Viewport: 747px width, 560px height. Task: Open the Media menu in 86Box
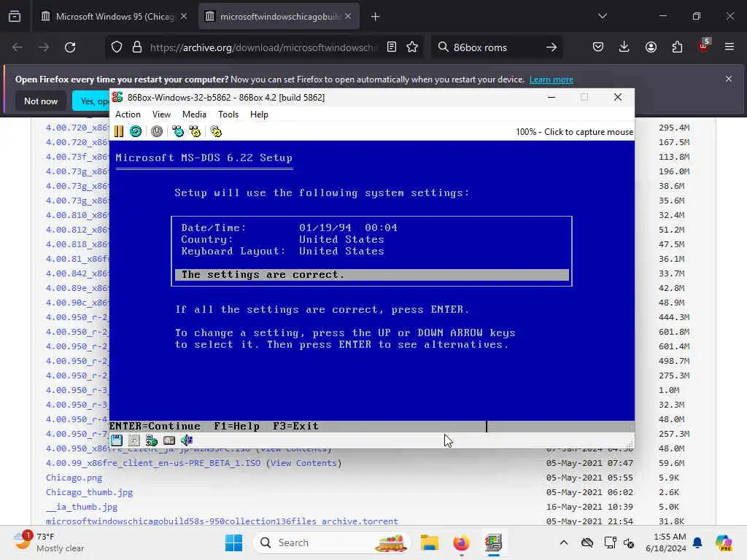click(x=194, y=114)
